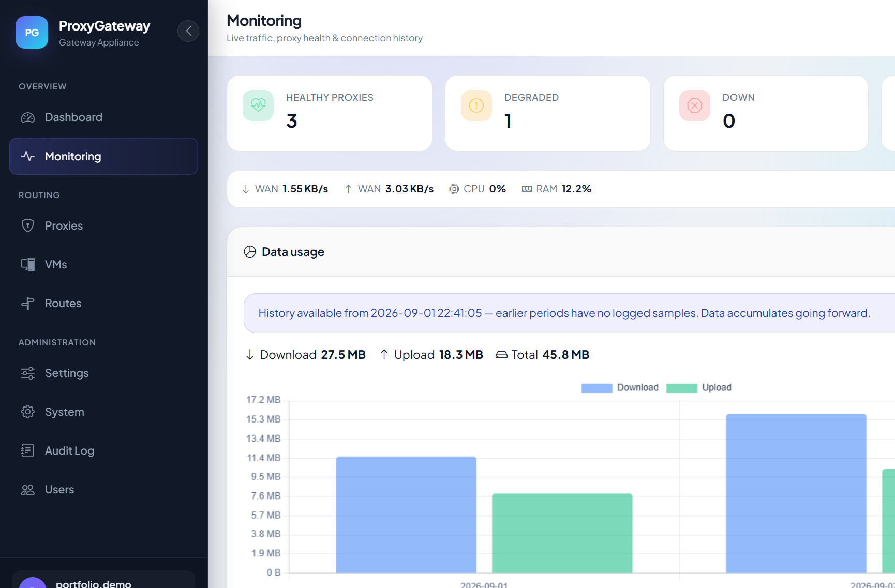895x588 pixels.
Task: Click the WAN download rate 1.55 KB/s
Action: (305, 189)
